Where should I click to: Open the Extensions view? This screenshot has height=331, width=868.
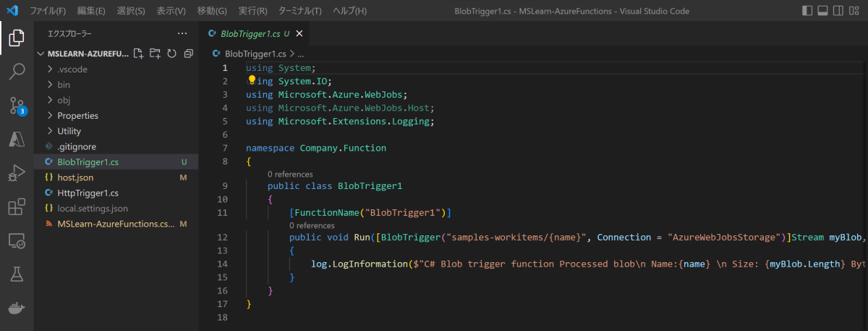click(x=16, y=207)
